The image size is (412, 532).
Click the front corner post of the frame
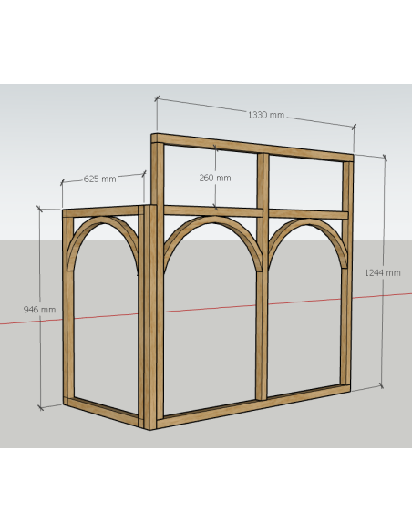pyautogui.click(x=151, y=317)
